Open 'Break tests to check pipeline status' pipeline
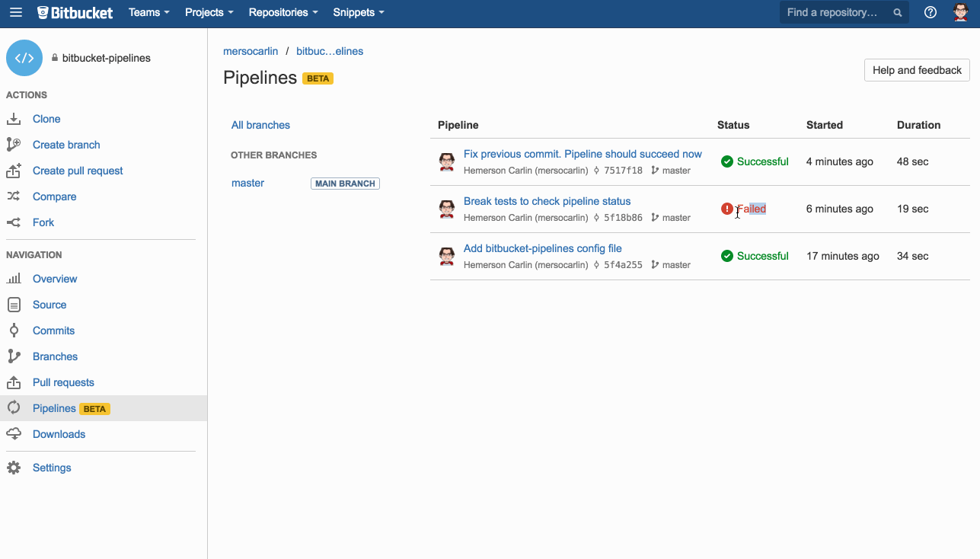Image resolution: width=980 pixels, height=559 pixels. click(x=547, y=202)
